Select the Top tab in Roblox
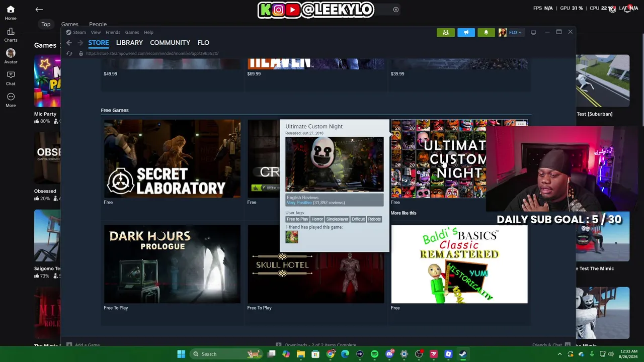The height and width of the screenshot is (362, 644). (x=46, y=24)
